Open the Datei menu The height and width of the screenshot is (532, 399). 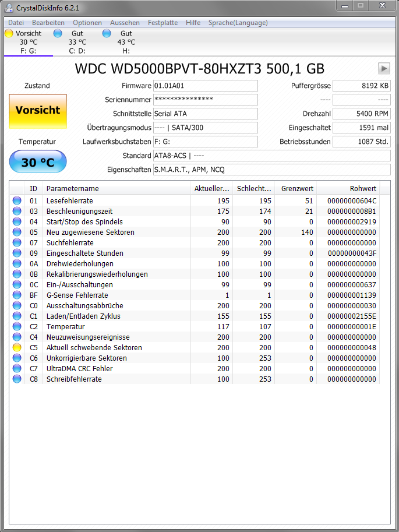16,23
